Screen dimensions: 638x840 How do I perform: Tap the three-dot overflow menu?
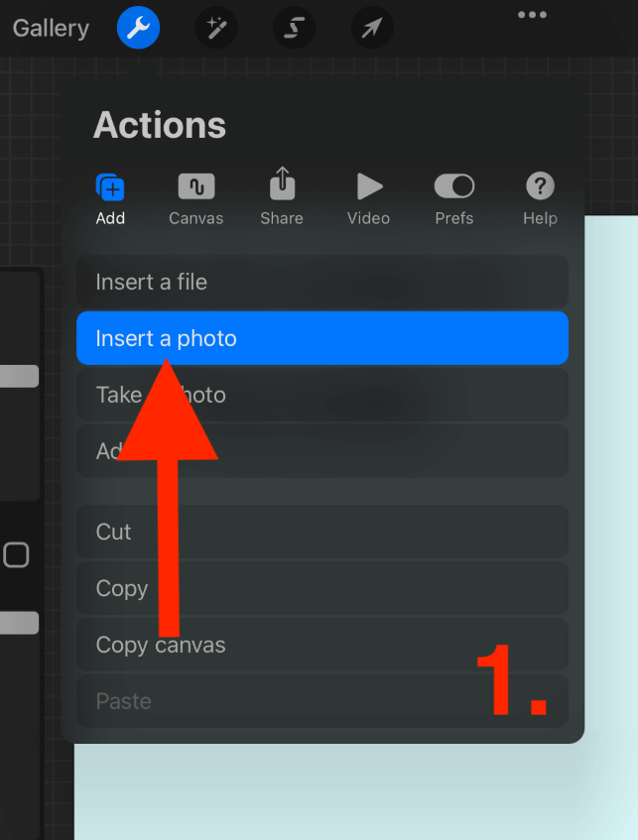coord(533,15)
